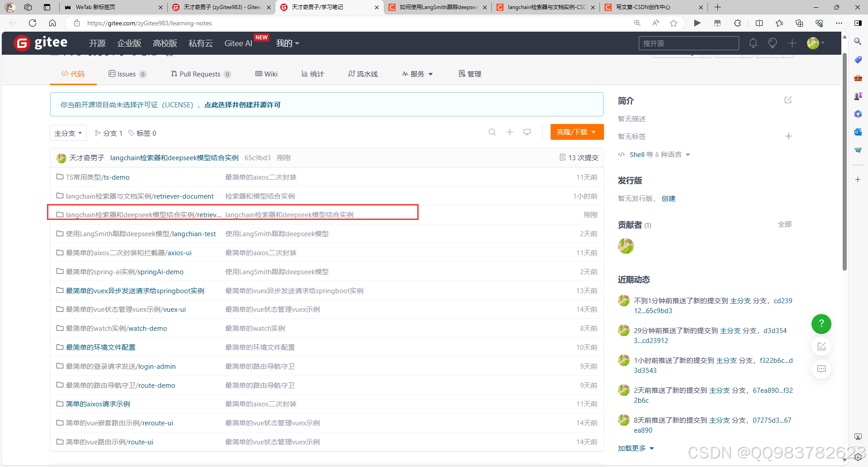Click the favorites star in the address bar
The width and height of the screenshot is (868, 467).
(x=674, y=23)
